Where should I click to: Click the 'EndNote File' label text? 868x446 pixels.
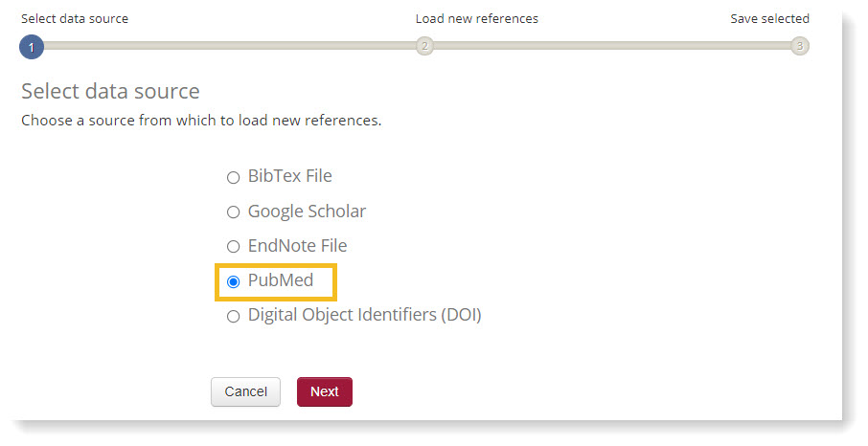pyautogui.click(x=297, y=246)
